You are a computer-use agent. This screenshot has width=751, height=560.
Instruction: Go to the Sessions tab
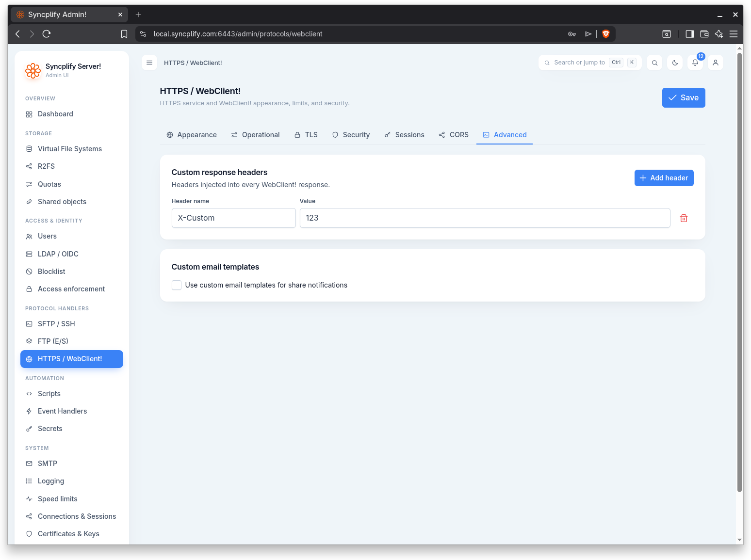(405, 135)
